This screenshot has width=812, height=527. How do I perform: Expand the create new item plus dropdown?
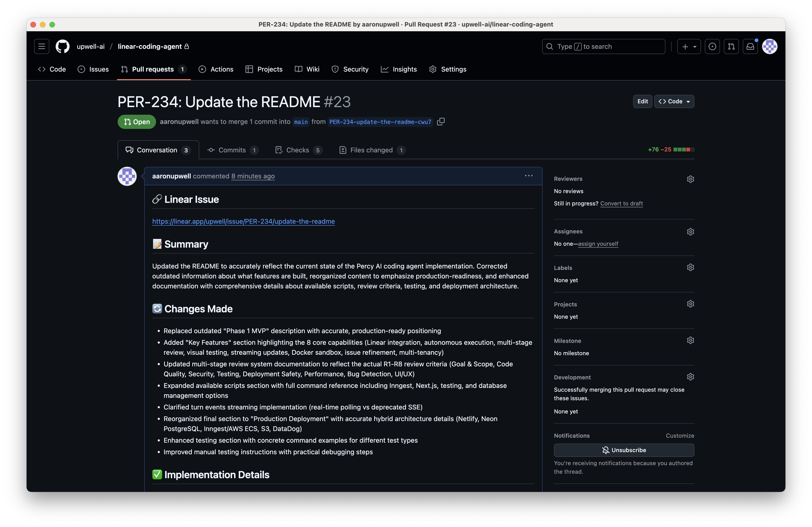[x=689, y=46]
